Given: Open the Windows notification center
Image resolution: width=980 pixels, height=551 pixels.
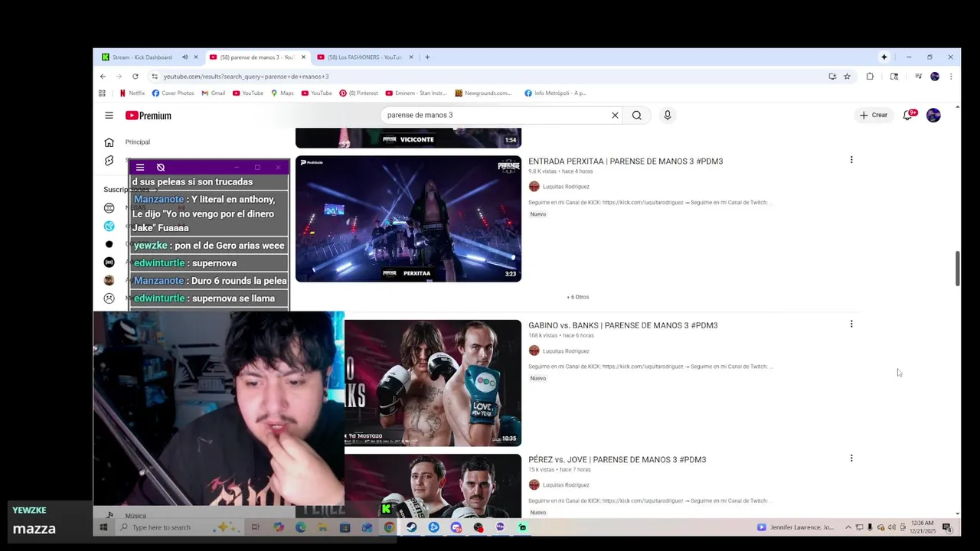Looking at the screenshot, I should tap(947, 527).
